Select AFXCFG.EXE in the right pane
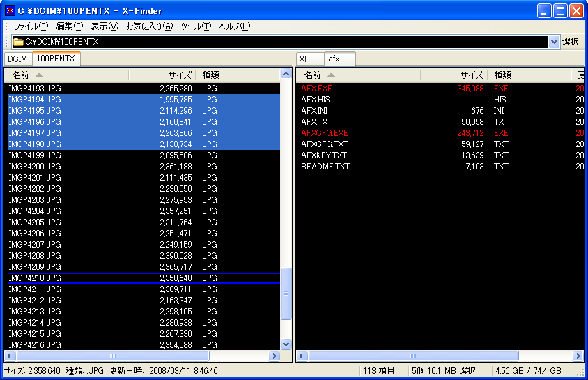Viewport: 588px width, 380px height. [x=325, y=133]
